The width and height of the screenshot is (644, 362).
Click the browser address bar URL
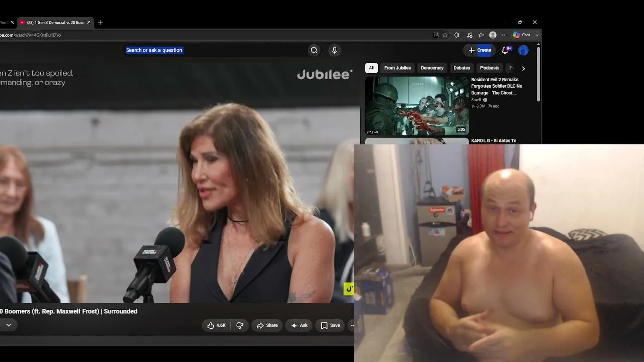tap(31, 35)
